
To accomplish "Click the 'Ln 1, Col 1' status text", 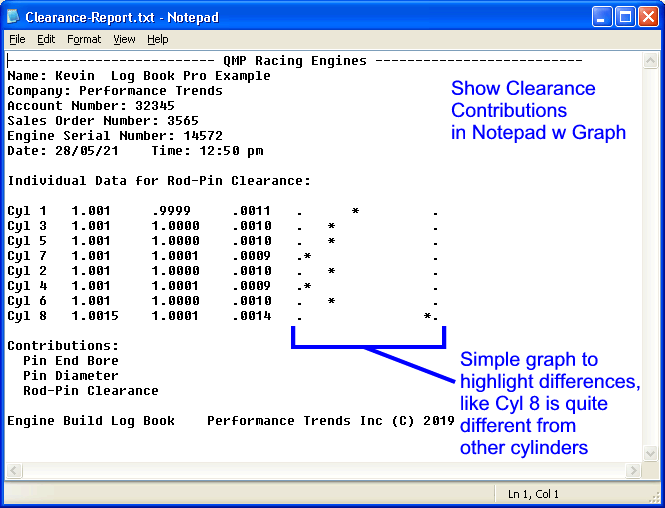I will (533, 494).
